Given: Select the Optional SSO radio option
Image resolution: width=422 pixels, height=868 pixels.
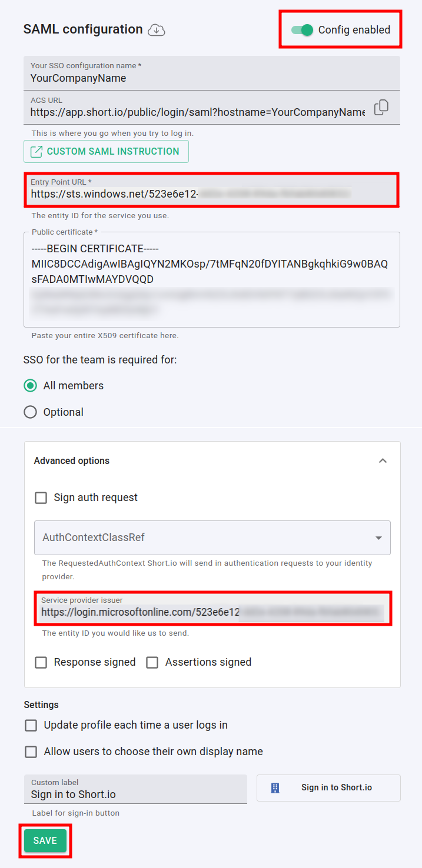Looking at the screenshot, I should [x=31, y=412].
